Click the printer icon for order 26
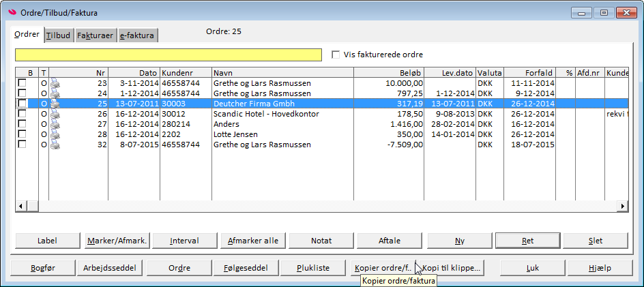Screen dimensions: 644x287 click(x=55, y=114)
